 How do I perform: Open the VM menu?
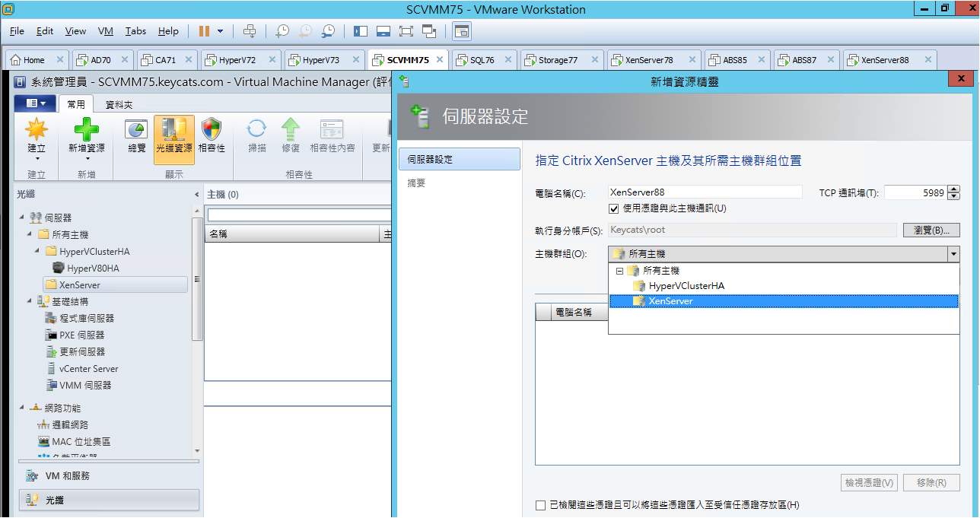tap(106, 31)
